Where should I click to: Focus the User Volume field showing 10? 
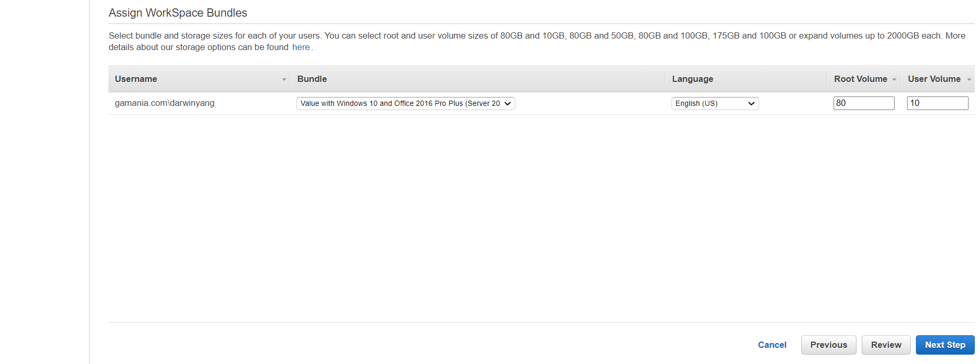click(937, 103)
